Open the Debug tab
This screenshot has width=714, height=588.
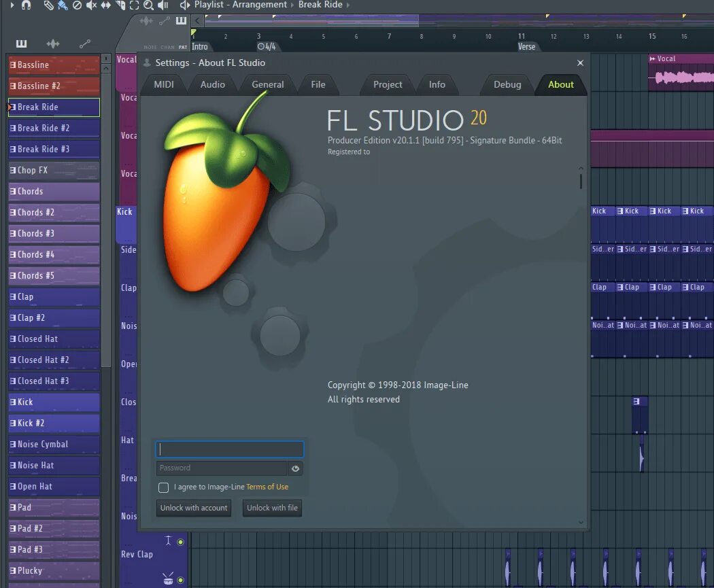[508, 85]
